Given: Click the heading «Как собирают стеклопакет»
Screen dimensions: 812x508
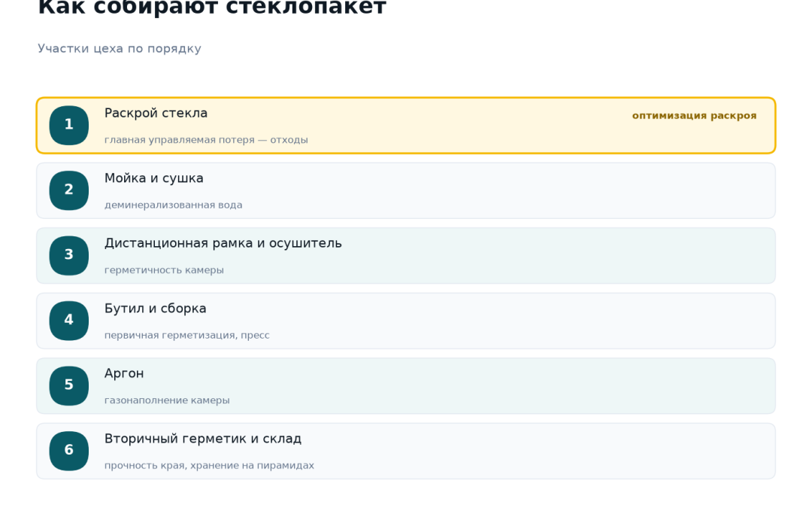Looking at the screenshot, I should click(212, 8).
